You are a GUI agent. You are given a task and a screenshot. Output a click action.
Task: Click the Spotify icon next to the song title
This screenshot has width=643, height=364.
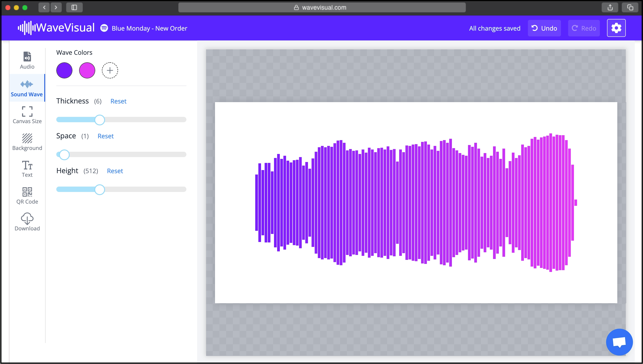click(104, 28)
